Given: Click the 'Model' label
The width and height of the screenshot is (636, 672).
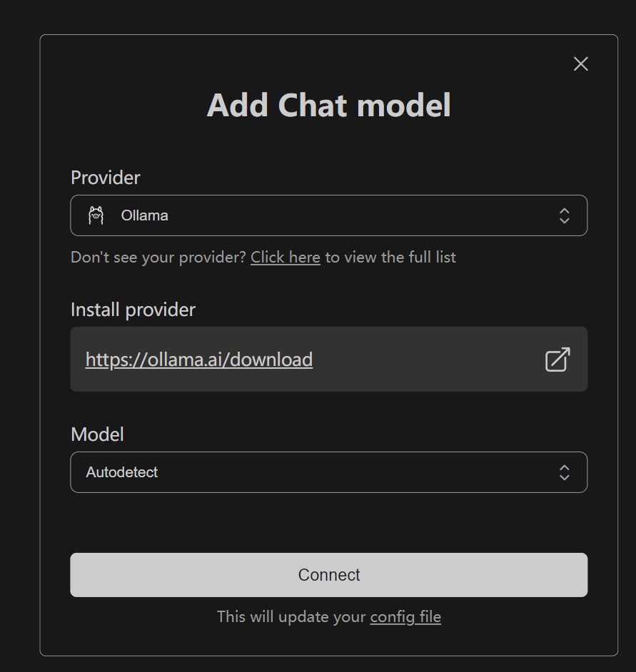Looking at the screenshot, I should coord(97,434).
